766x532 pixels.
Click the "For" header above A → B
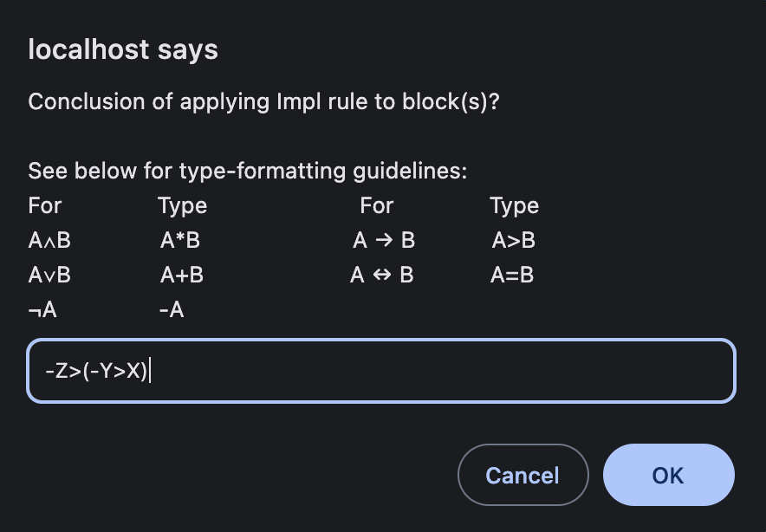coord(377,205)
